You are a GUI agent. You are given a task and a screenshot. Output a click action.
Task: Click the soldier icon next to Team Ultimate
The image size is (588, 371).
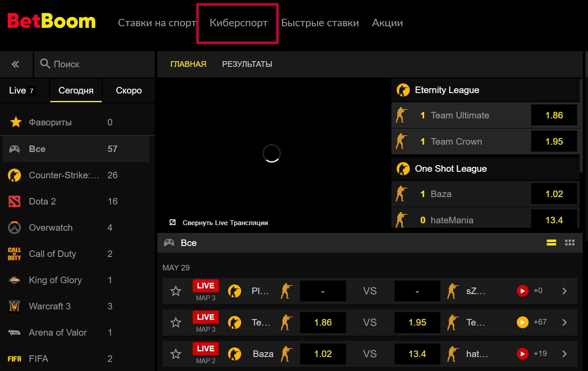(x=401, y=115)
